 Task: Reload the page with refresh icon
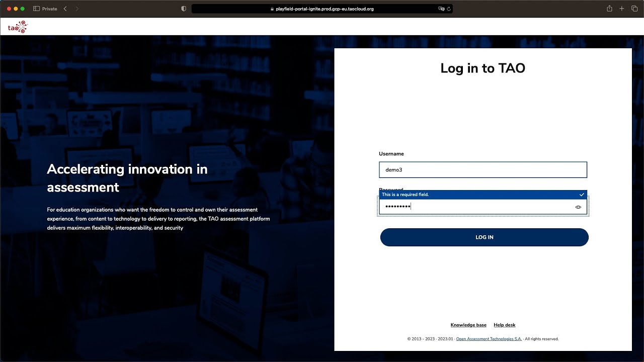[x=449, y=9]
